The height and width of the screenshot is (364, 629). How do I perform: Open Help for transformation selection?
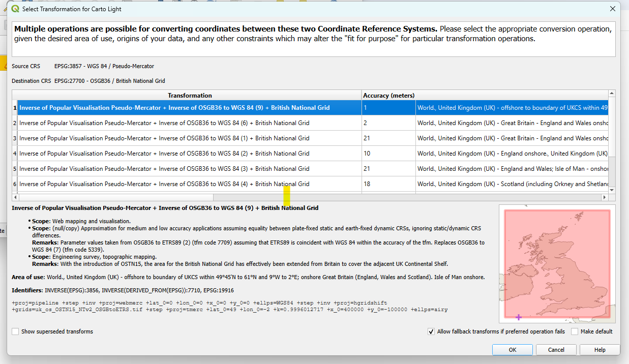click(600, 350)
